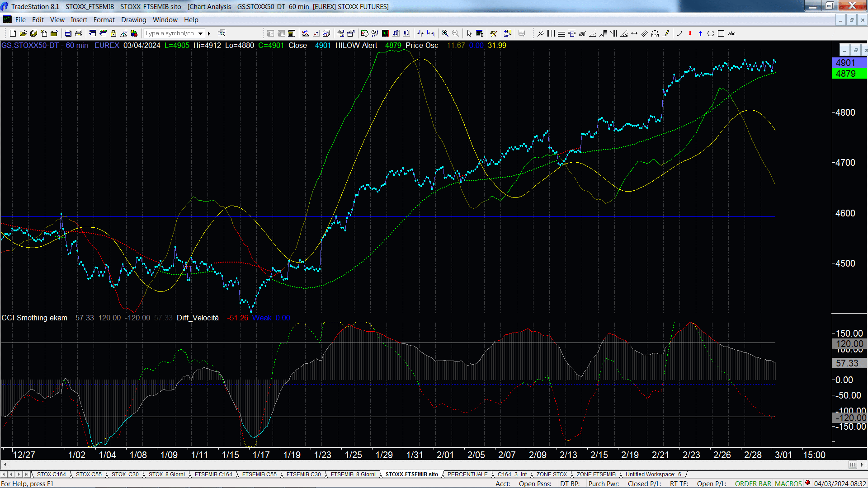
Task: Select the parallel lines channel tool
Action: click(x=645, y=33)
